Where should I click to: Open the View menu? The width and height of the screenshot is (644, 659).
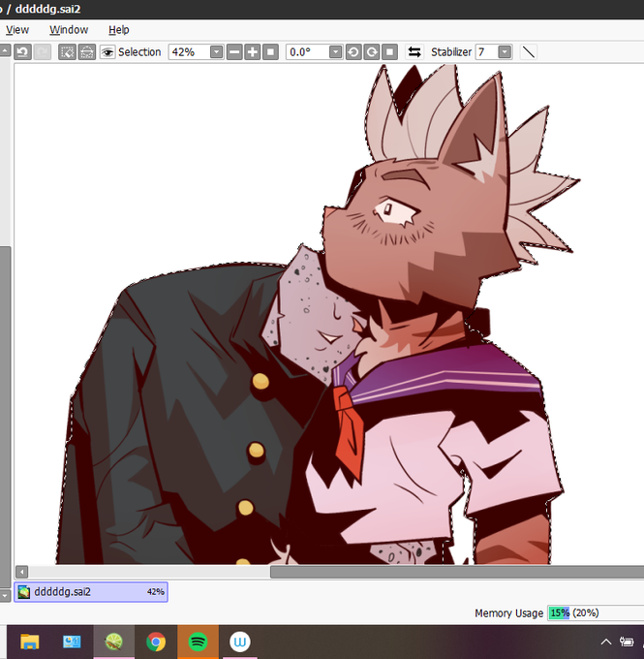click(17, 30)
